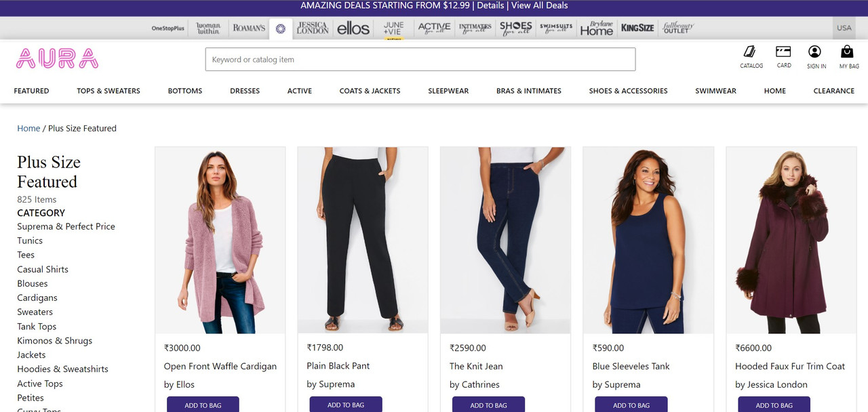The height and width of the screenshot is (412, 868).
Task: Select Casual Shirts category
Action: (x=43, y=269)
